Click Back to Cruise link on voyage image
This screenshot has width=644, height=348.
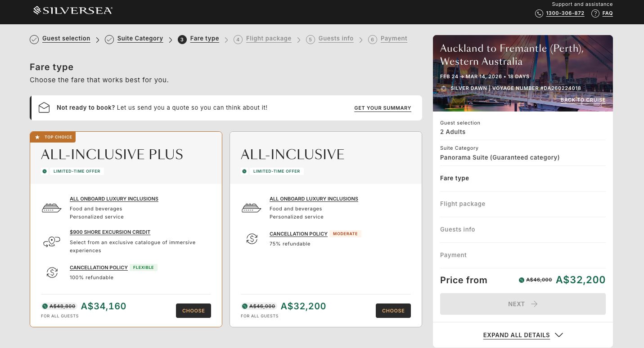coord(583,100)
